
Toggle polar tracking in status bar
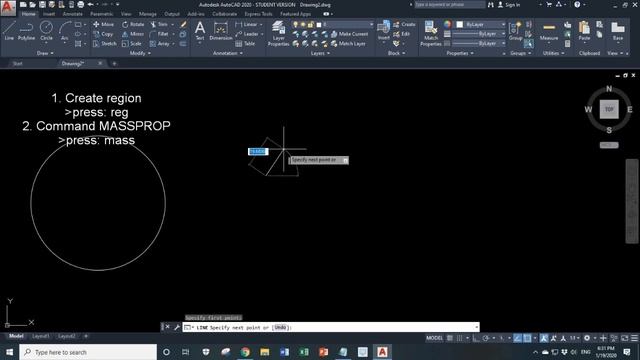click(x=486, y=338)
